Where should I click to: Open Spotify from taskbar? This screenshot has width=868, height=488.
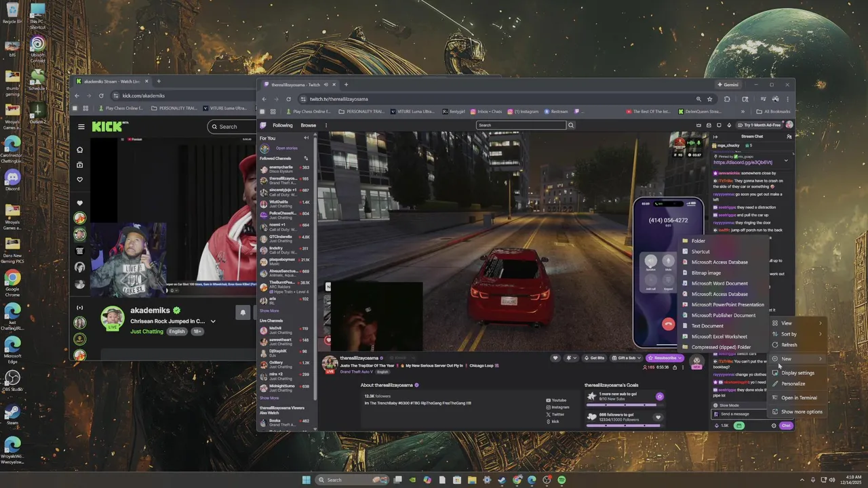click(x=561, y=480)
